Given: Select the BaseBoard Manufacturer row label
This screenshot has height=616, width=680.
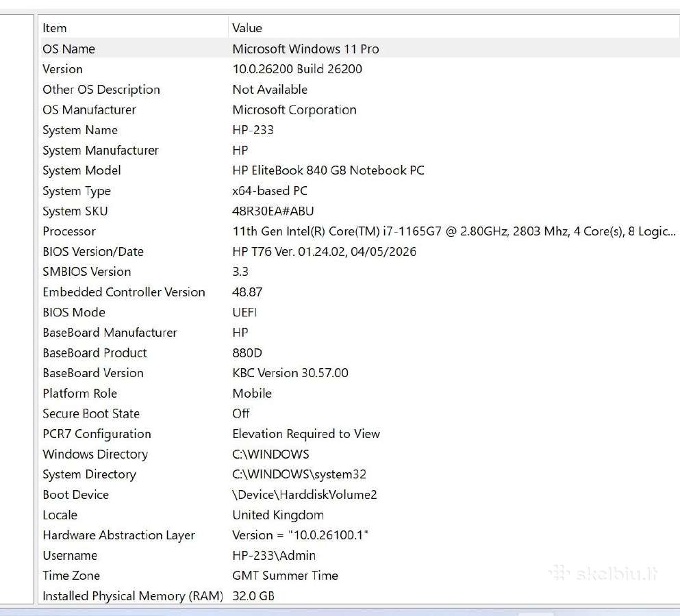Looking at the screenshot, I should (110, 333).
